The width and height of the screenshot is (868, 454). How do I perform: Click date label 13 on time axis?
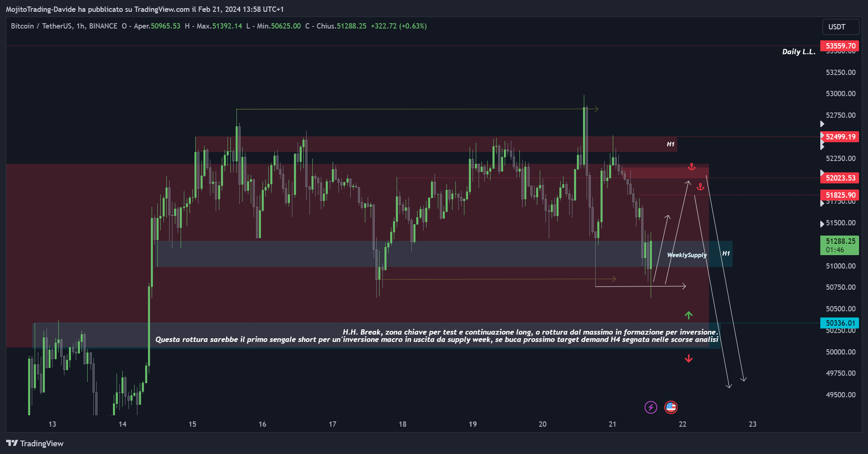click(52, 424)
